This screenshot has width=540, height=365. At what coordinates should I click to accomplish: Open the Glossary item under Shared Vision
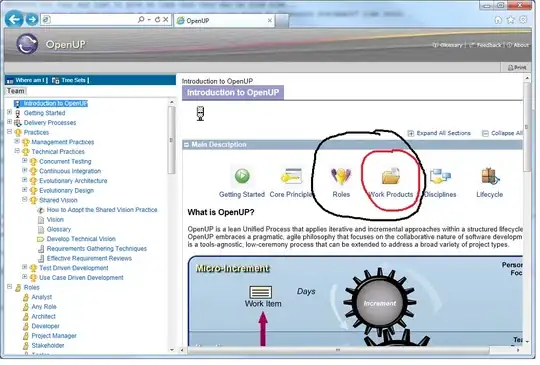(x=59, y=229)
